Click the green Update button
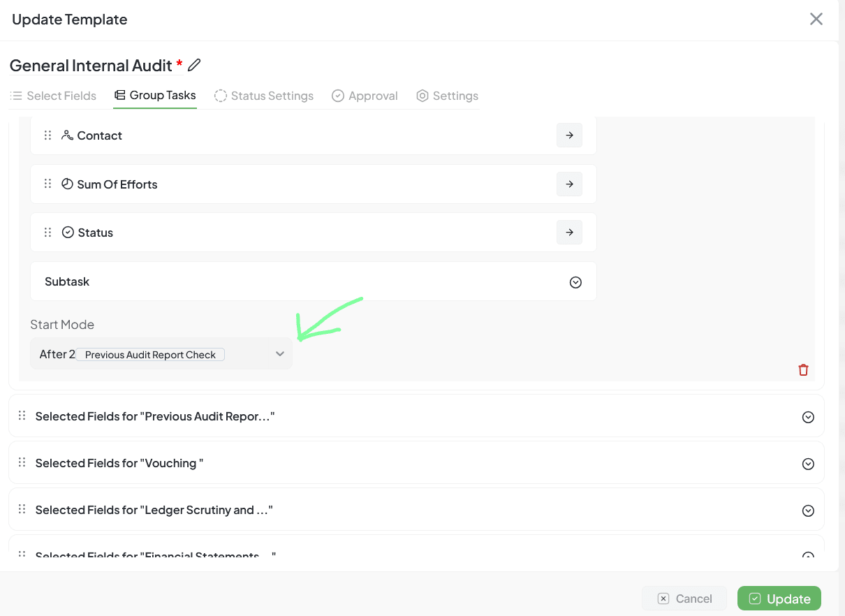Screen dimensions: 845x616 (779, 599)
